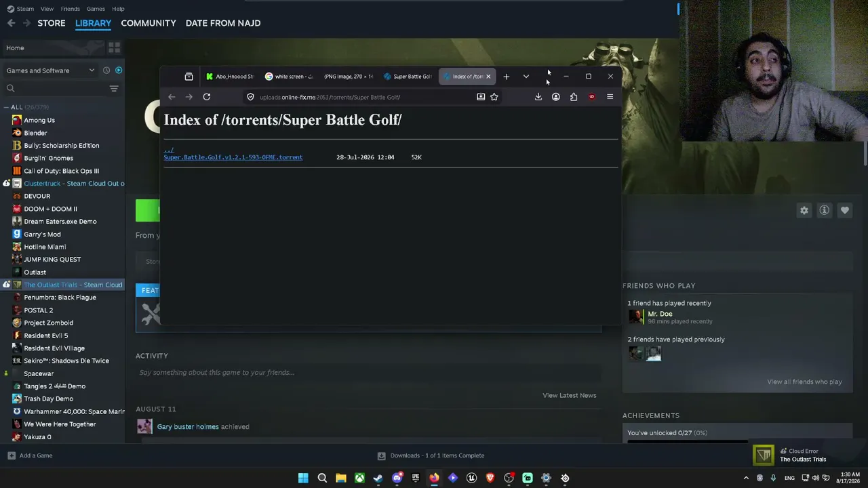Open the Friends menu in Steam
Viewport: 868px width, 488px height.
[x=70, y=9]
